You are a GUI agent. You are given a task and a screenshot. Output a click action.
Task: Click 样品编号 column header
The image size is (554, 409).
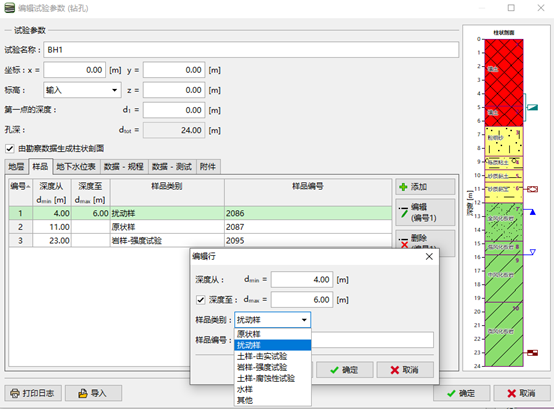tap(308, 192)
